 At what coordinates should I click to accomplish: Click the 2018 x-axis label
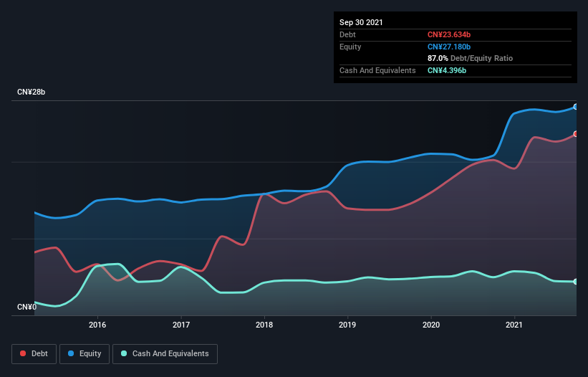(264, 325)
